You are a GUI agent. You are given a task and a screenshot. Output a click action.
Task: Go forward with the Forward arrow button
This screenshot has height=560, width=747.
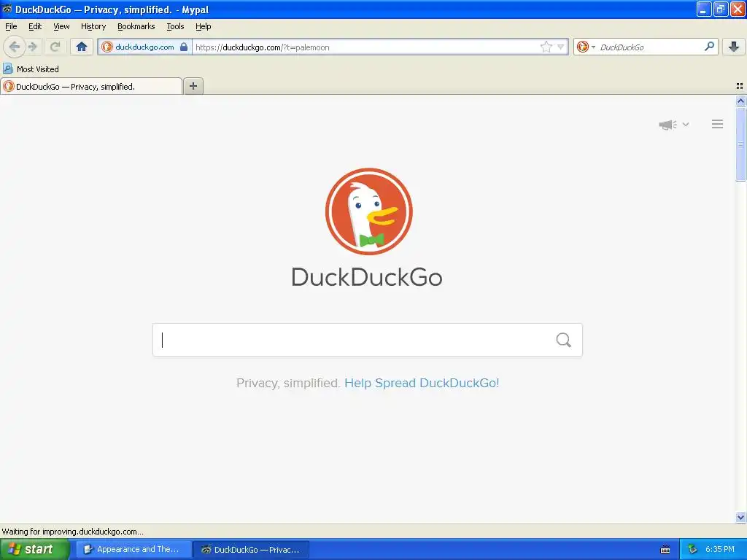pyautogui.click(x=33, y=47)
